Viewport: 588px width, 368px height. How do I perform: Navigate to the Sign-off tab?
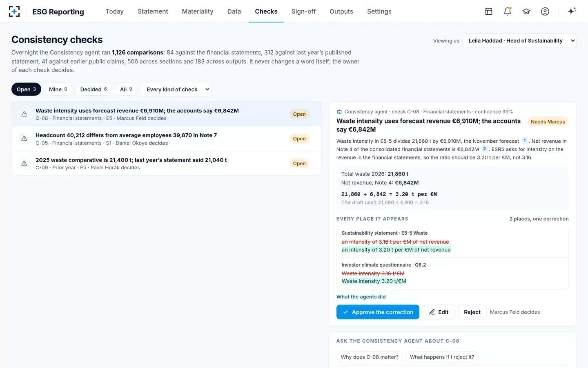[303, 11]
